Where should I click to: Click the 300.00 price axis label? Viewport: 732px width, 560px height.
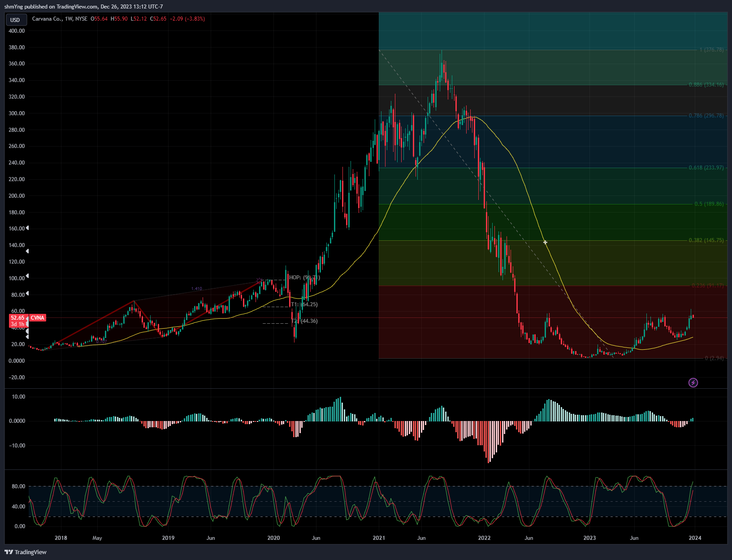(17, 113)
